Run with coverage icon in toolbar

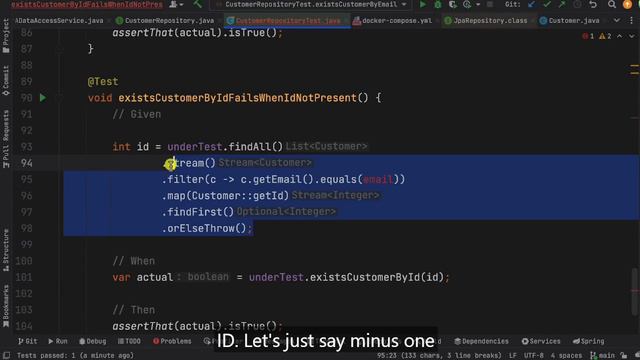452,4
